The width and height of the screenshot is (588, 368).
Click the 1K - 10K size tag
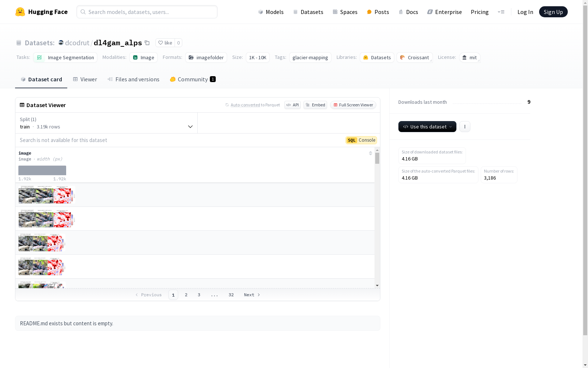tap(258, 57)
